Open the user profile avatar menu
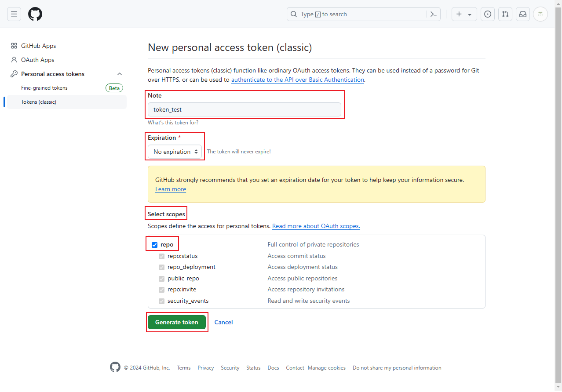 click(x=540, y=14)
